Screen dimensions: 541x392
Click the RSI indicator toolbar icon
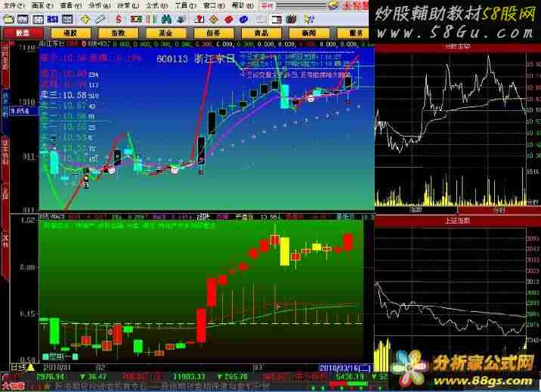52,20
